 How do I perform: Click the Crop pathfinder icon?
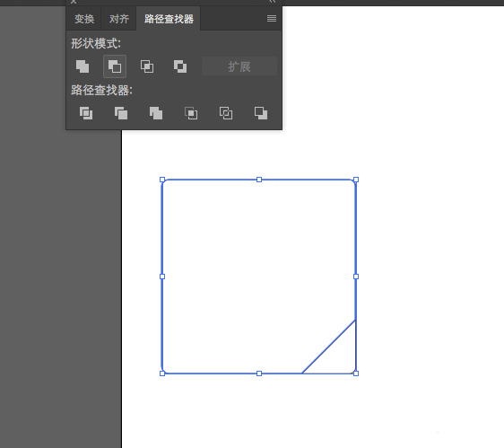click(x=191, y=113)
